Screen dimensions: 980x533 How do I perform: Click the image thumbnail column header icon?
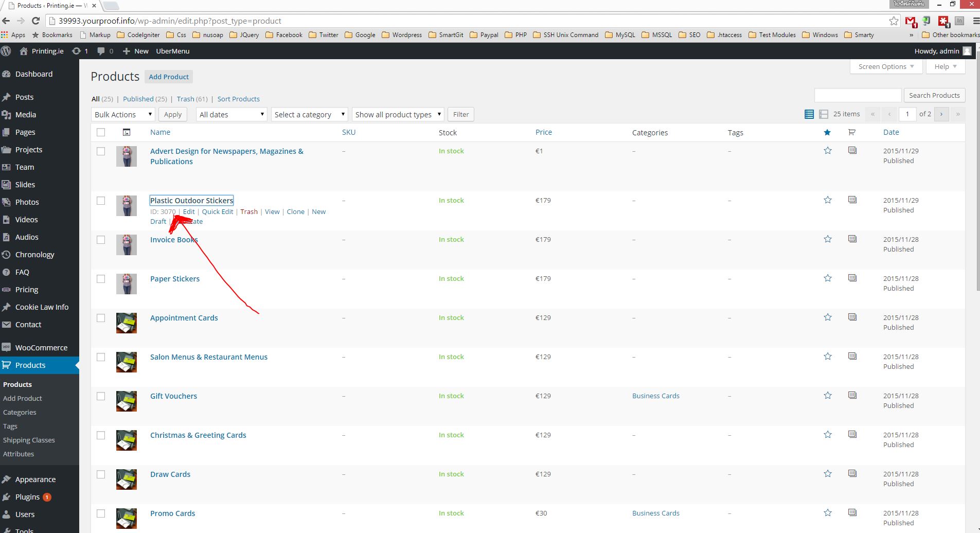[127, 132]
